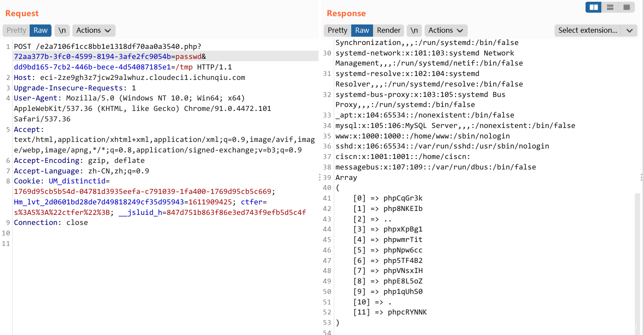Click the systemd-network passwd entry
Screen dimensions: 644x335
coord(429,58)
